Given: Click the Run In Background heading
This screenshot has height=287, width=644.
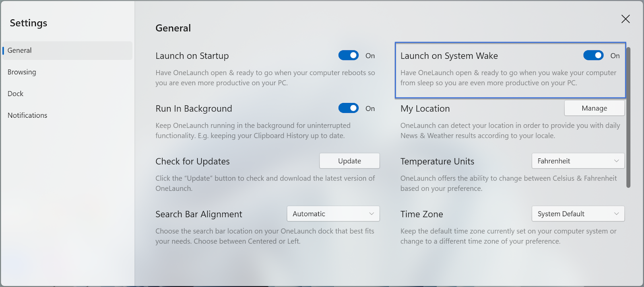Looking at the screenshot, I should (194, 109).
